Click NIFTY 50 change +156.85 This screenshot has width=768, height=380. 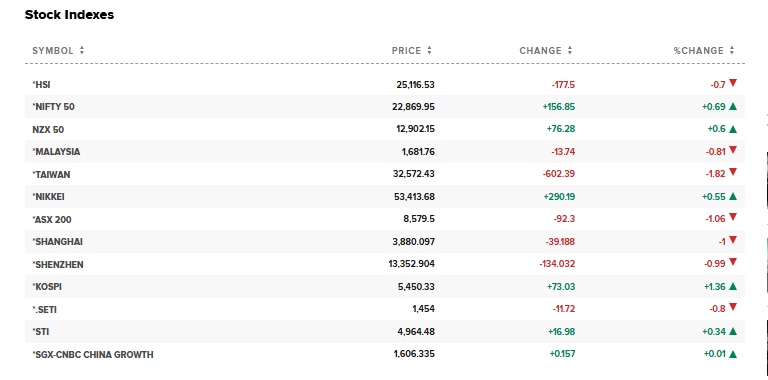point(559,107)
